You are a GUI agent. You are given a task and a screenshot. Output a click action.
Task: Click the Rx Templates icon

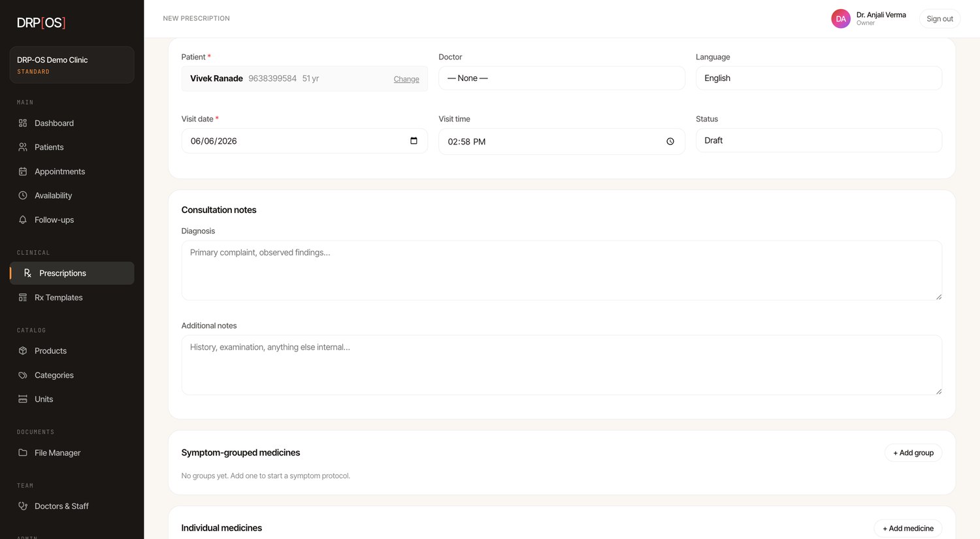pyautogui.click(x=23, y=297)
